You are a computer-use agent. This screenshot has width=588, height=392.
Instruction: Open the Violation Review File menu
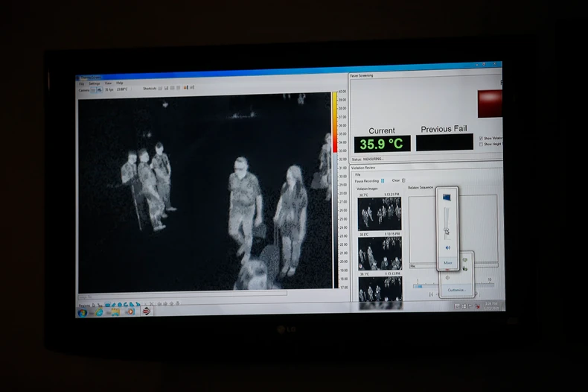pyautogui.click(x=358, y=174)
